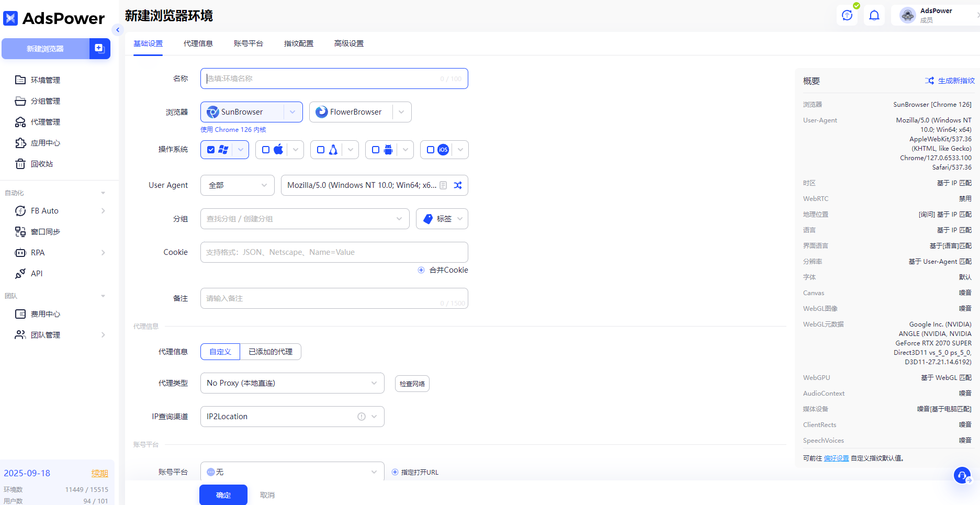Click the blue tag icon by 标签
The image size is (980, 505).
428,219
